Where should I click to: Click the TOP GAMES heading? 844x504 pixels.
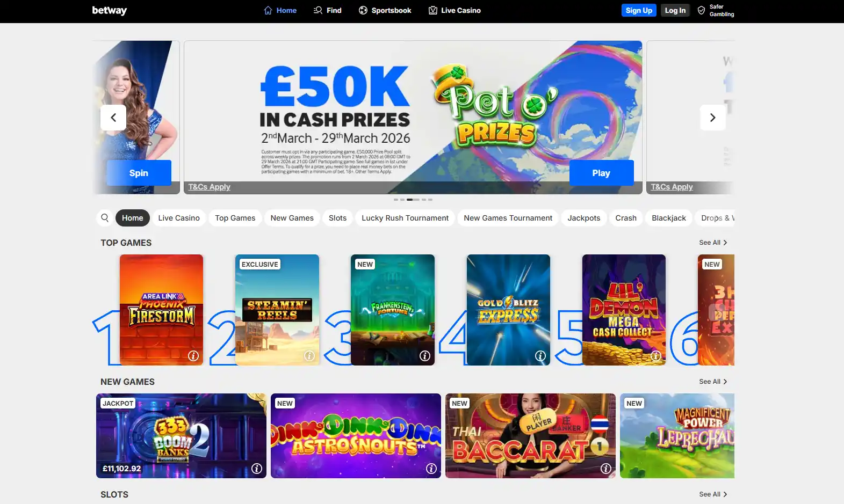126,243
